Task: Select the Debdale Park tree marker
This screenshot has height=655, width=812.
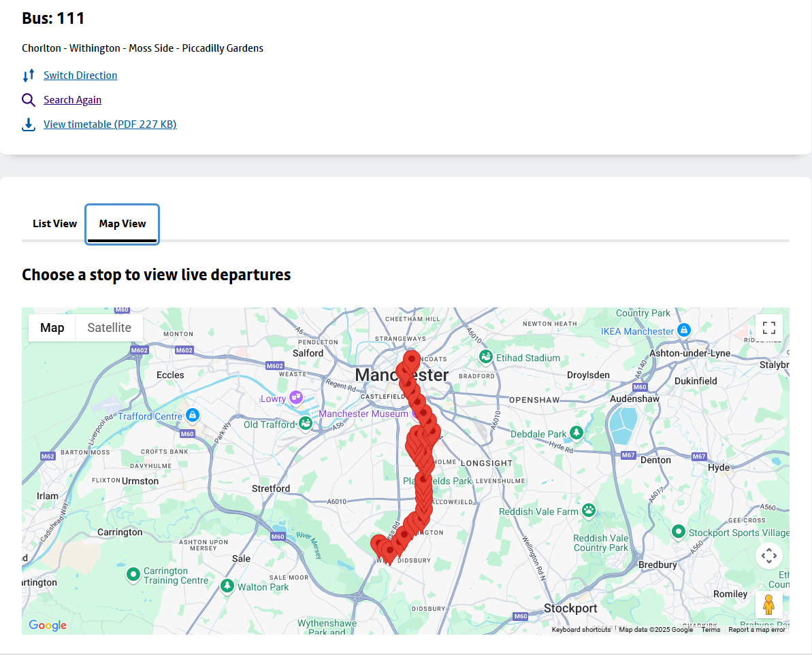Action: (576, 433)
